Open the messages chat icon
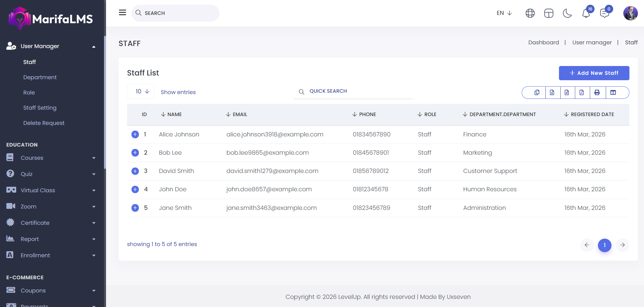Screen dimensions: 644x307 click(x=604, y=14)
